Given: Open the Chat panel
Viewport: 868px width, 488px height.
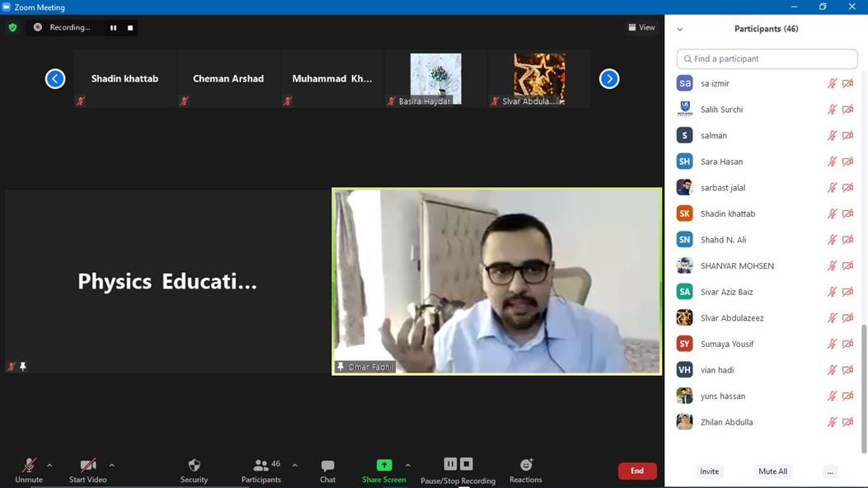Looking at the screenshot, I should point(327,466).
